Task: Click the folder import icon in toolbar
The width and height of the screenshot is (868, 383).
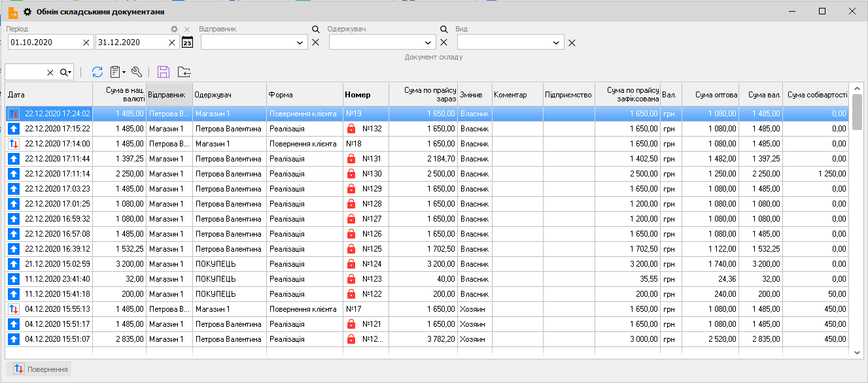Action: click(x=184, y=72)
